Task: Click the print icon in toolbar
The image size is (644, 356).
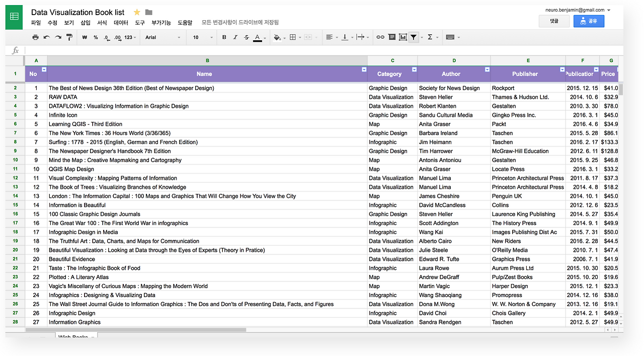Action: 35,37
